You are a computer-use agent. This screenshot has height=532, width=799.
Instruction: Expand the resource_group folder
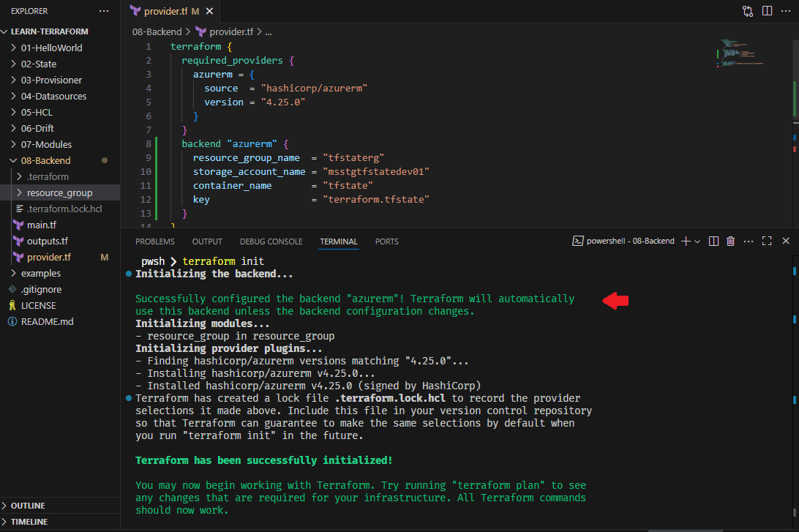click(x=19, y=192)
